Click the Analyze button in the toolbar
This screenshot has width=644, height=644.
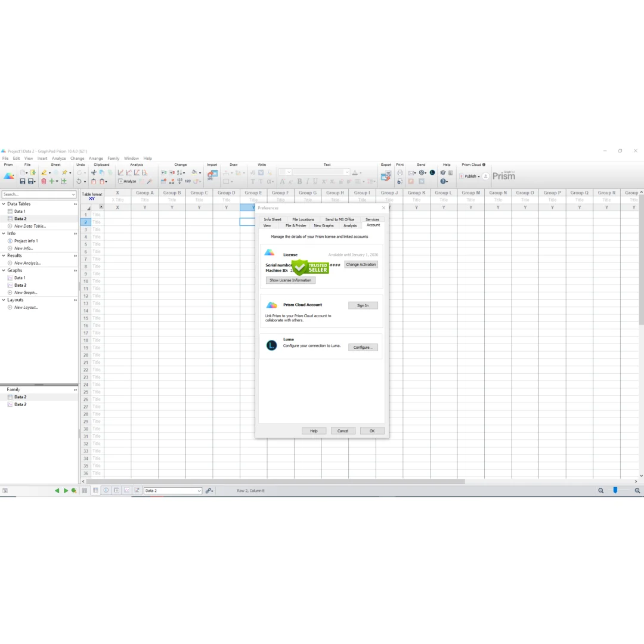click(x=128, y=181)
